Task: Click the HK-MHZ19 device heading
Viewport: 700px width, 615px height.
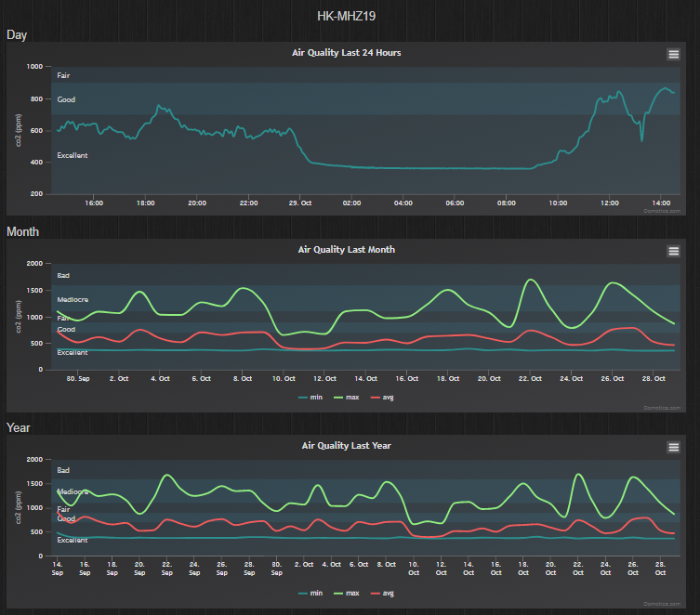Action: pyautogui.click(x=347, y=16)
